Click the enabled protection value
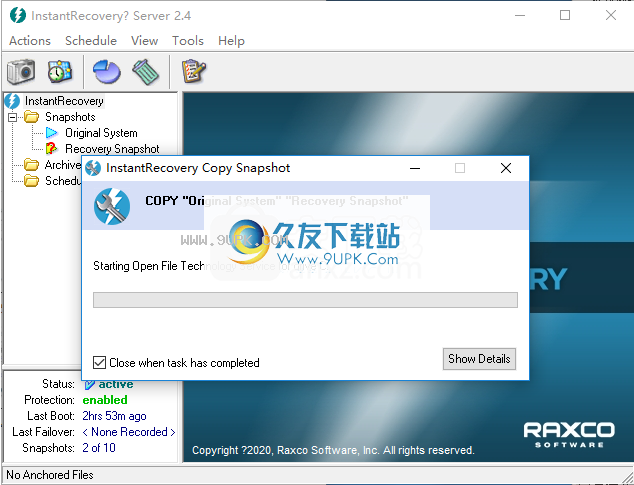 pos(105,400)
